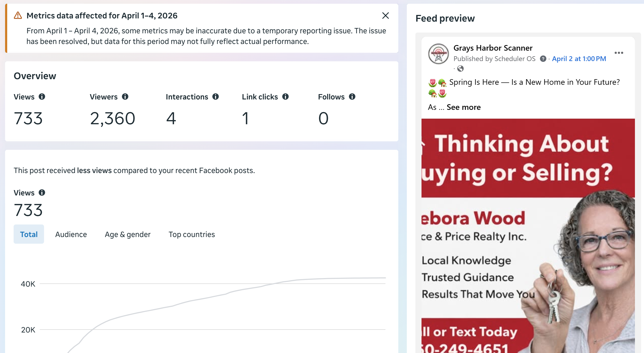The width and height of the screenshot is (644, 353).
Task: Open the Age & gender tab
Action: (x=128, y=234)
